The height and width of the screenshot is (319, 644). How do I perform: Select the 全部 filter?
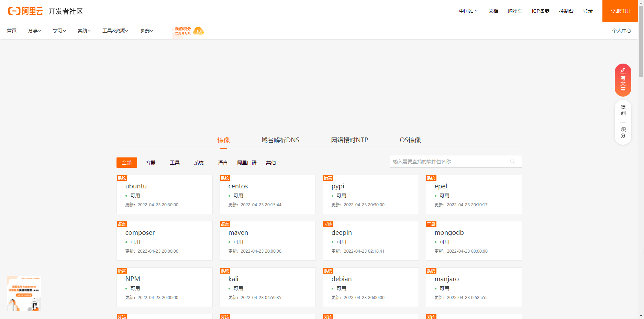[x=127, y=163]
